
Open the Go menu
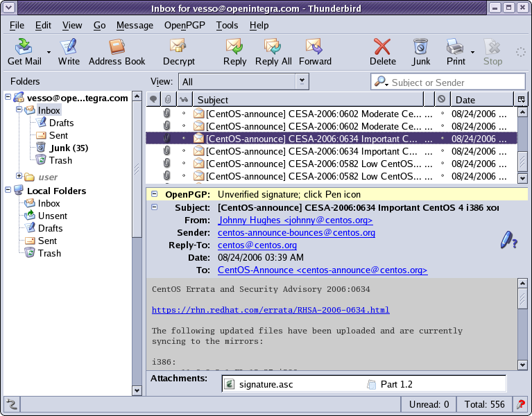(99, 26)
